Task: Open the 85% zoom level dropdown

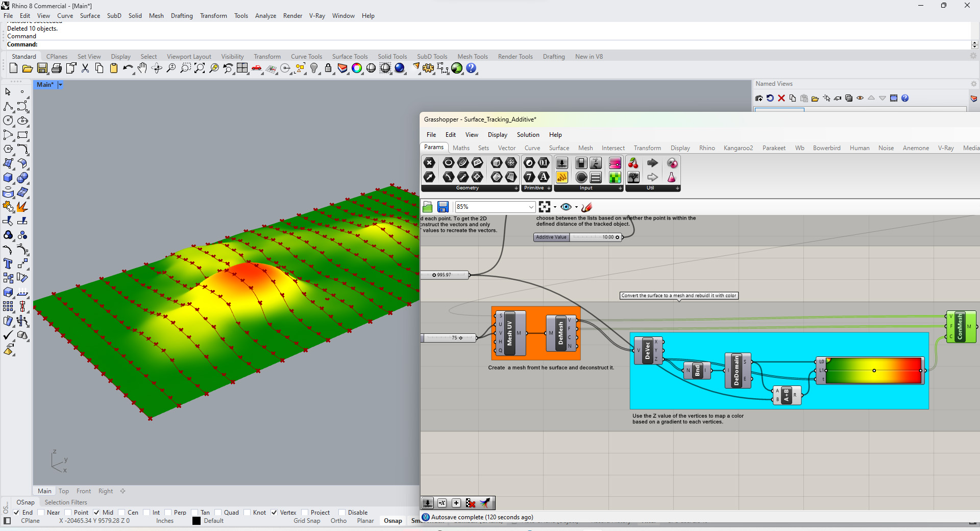Action: point(531,207)
